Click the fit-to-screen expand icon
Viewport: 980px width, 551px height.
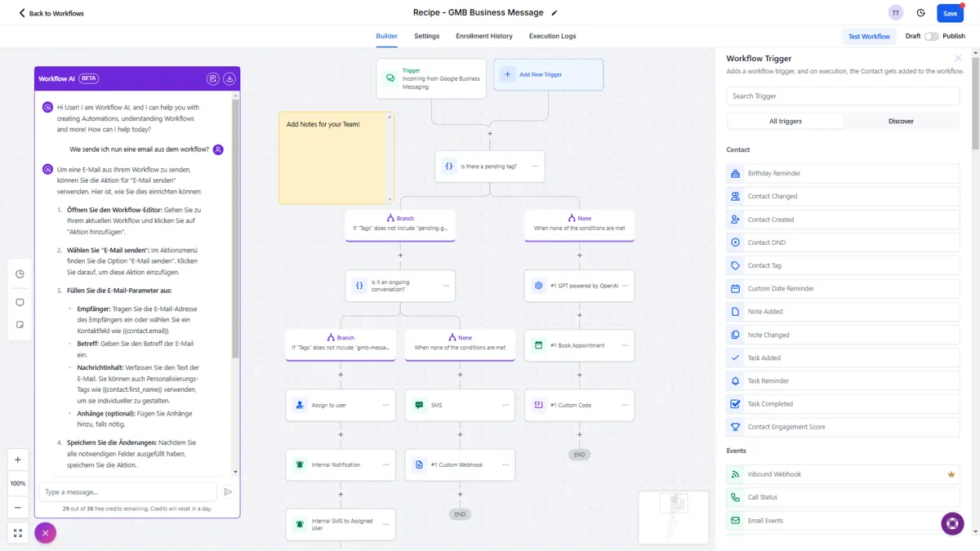[18, 533]
